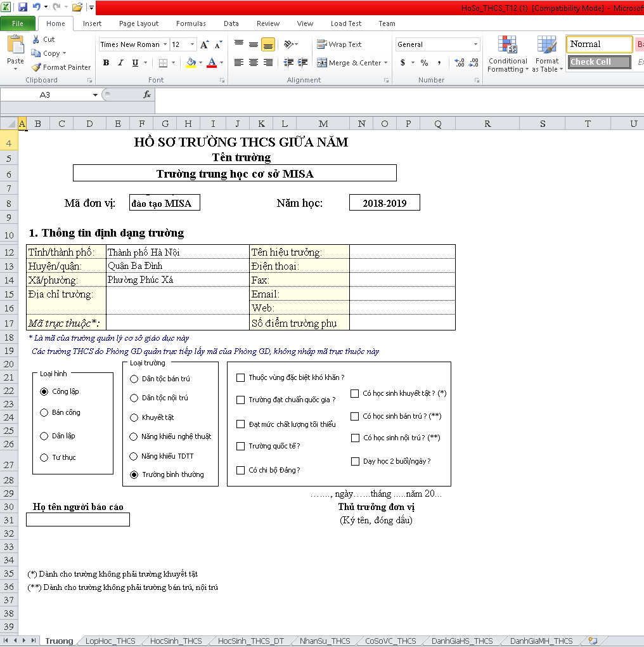This screenshot has height=647, width=644.
Task: Click the Orientation text rotation icon
Action: (288, 44)
